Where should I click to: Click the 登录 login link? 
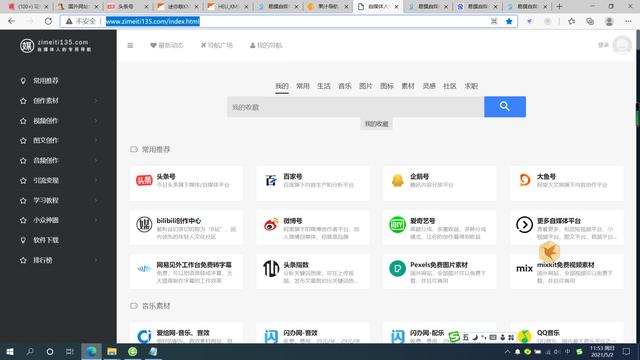pyautogui.click(x=603, y=45)
